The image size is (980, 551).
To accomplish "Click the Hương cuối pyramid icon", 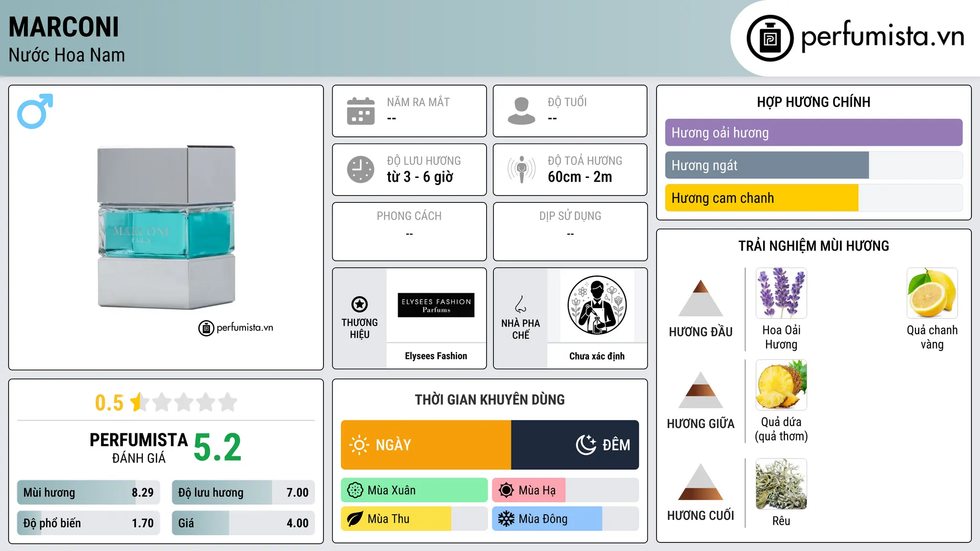I will 701,482.
